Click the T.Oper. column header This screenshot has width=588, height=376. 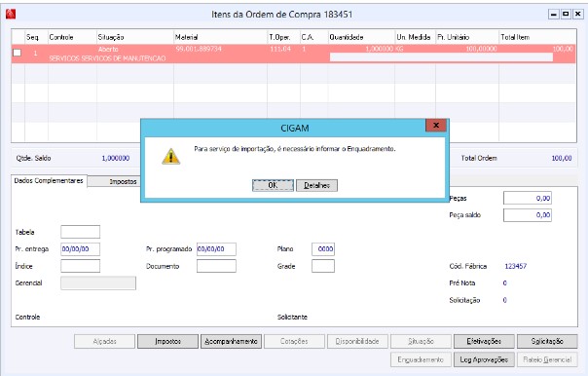284,37
